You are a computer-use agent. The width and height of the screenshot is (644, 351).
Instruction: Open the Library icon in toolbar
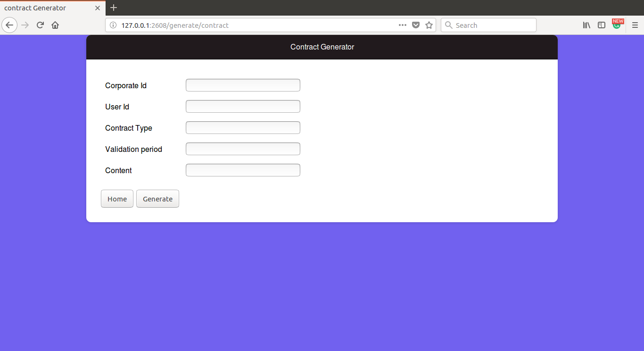[586, 25]
